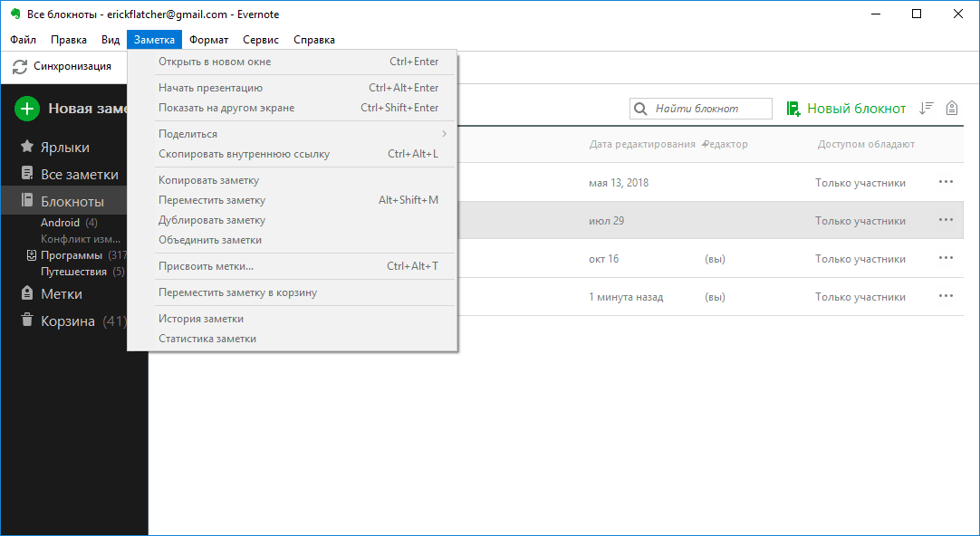The height and width of the screenshot is (536, 980).
Task: Choose Скопировать внутреннюю ссылку
Action: pos(293,154)
